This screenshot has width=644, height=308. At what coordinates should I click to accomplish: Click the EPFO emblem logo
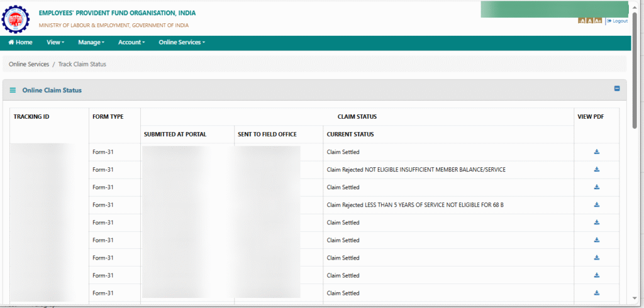click(16, 19)
